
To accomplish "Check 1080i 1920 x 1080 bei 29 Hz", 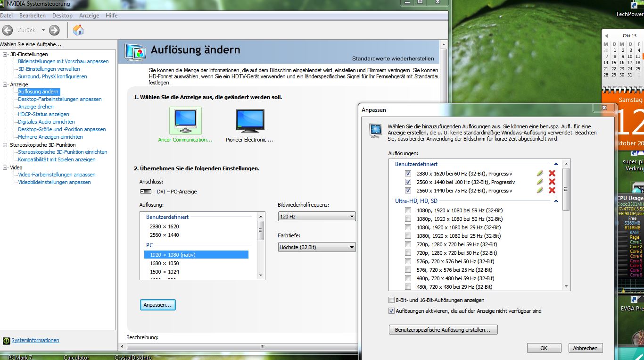I will [x=408, y=227].
